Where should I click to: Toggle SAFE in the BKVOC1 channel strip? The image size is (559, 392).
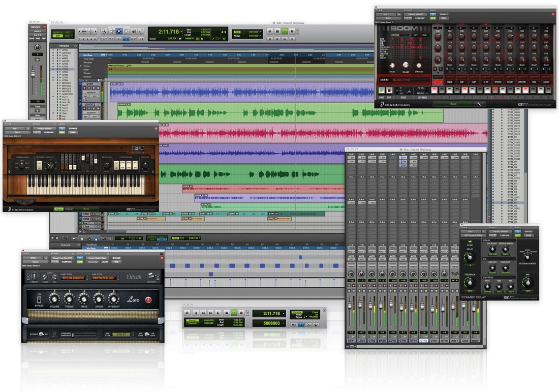(32, 38)
